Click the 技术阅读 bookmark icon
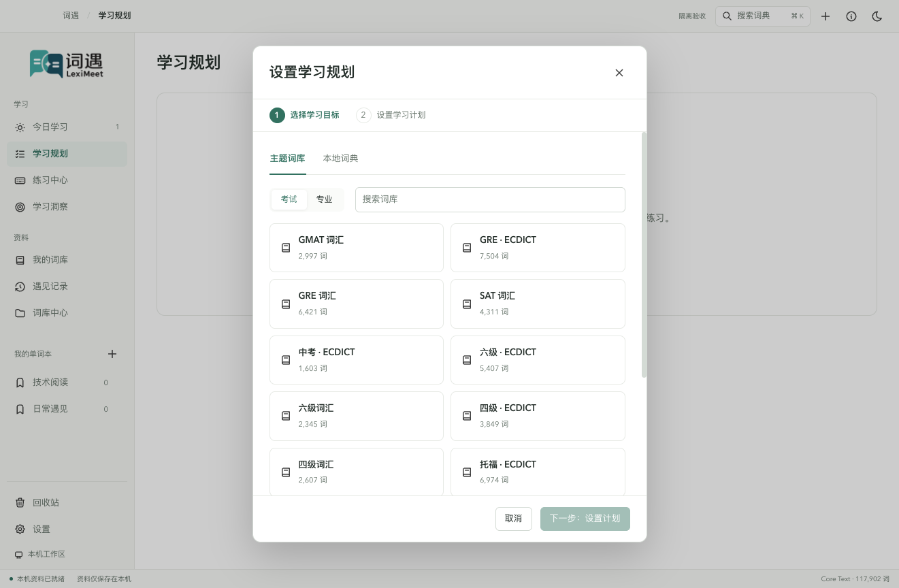899x588 pixels. (x=20, y=382)
